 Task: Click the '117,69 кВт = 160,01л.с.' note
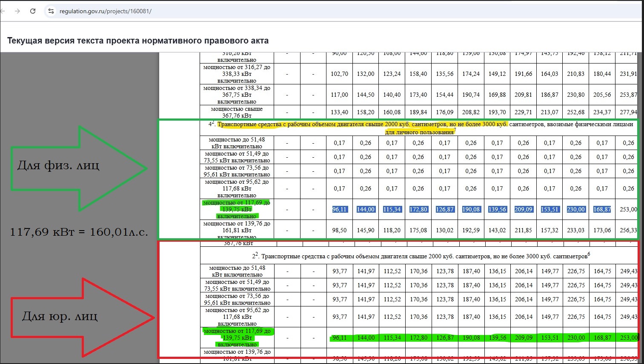point(79,232)
